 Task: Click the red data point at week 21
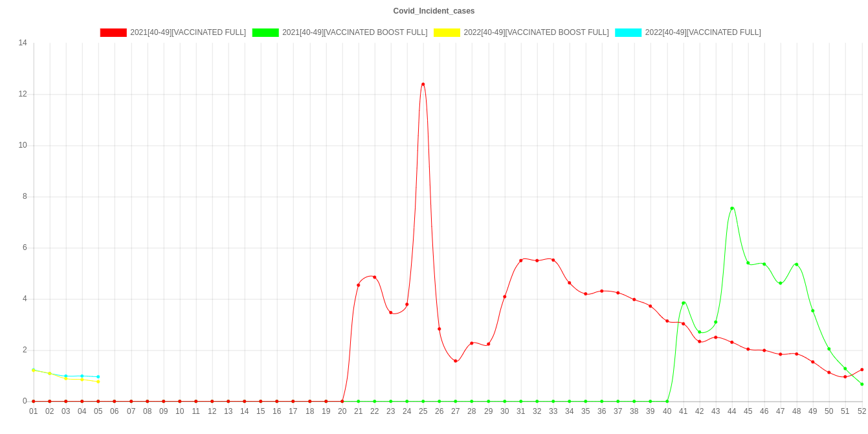[359, 285]
